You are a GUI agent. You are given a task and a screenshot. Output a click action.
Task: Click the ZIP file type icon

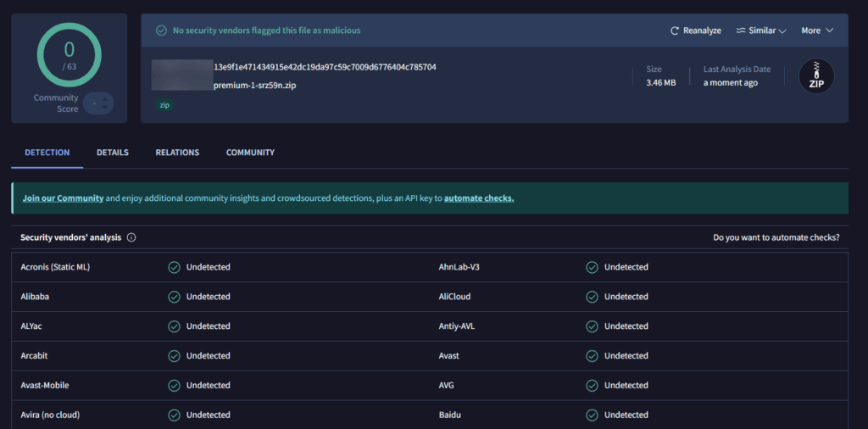click(x=816, y=76)
